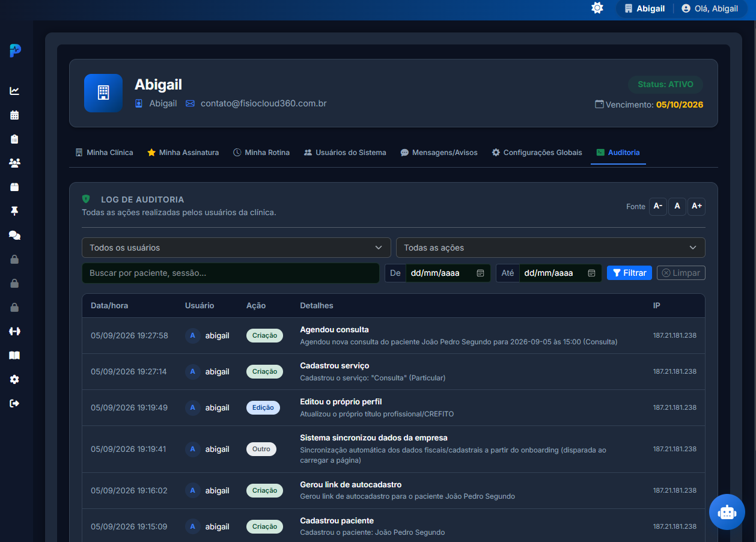The image size is (756, 542).
Task: Open the chatbot robot assistant button
Action: click(727, 512)
